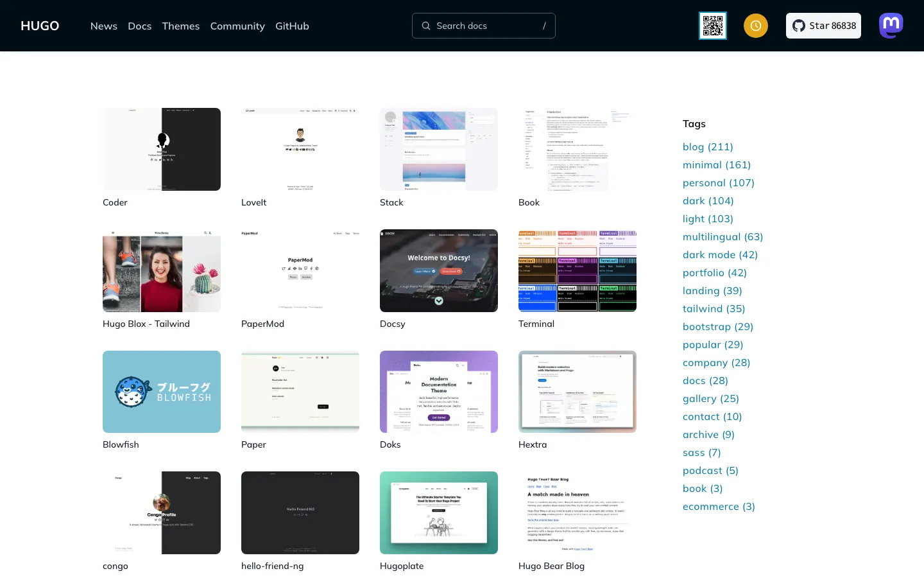
Task: Click the Hugoplate theme title text
Action: click(x=402, y=566)
